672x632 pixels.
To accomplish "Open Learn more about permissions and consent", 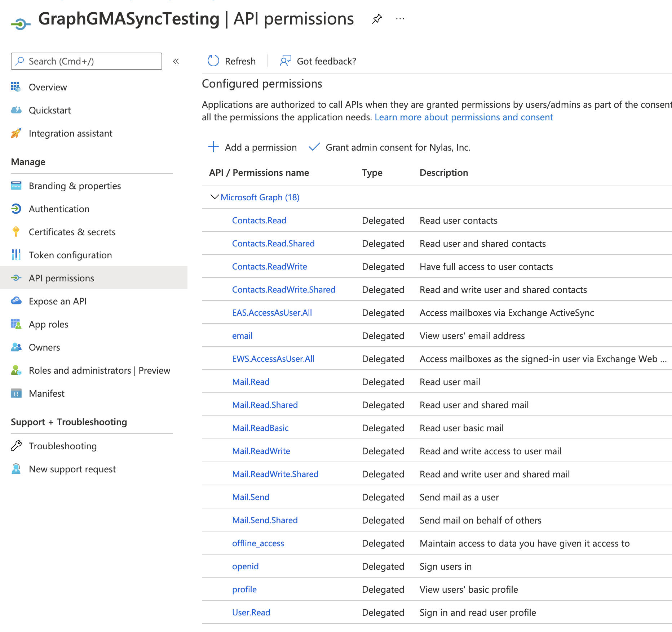I will coord(464,117).
